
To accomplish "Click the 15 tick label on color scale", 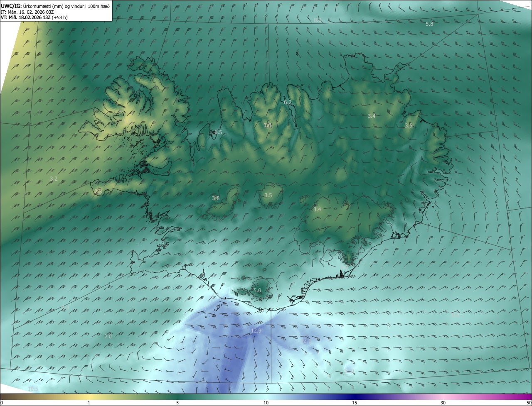I will (355, 403).
